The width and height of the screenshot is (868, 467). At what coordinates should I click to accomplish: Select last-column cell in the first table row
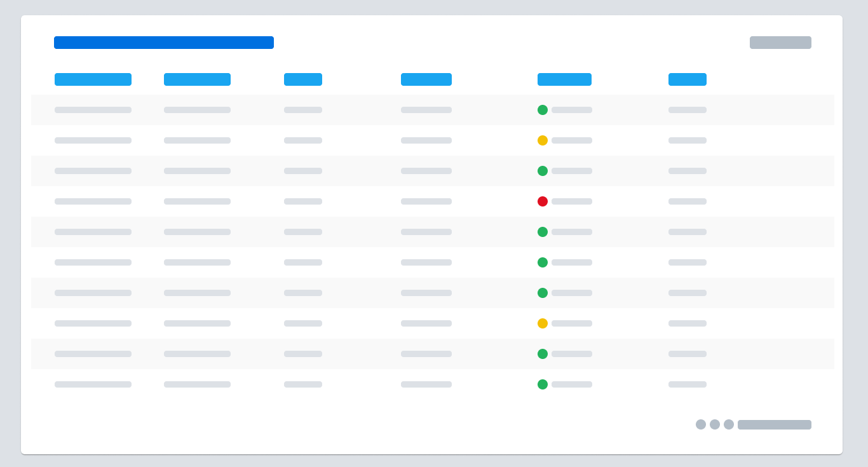click(x=688, y=110)
